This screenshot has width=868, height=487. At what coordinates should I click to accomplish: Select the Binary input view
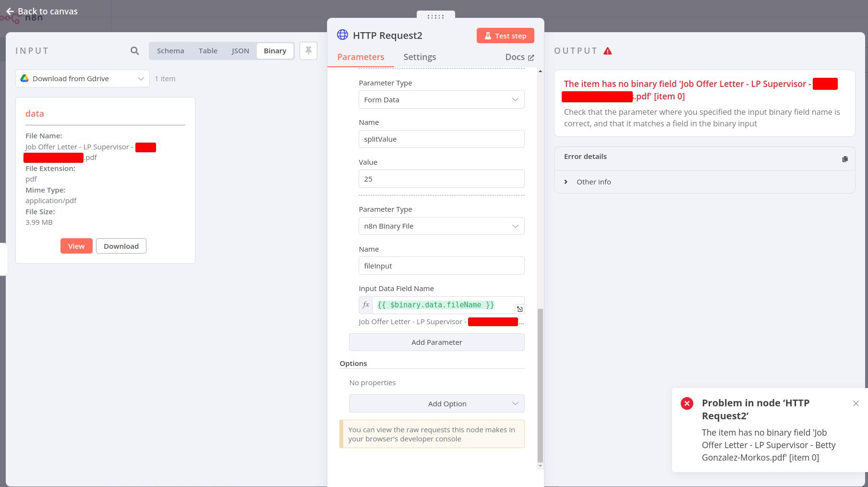275,50
